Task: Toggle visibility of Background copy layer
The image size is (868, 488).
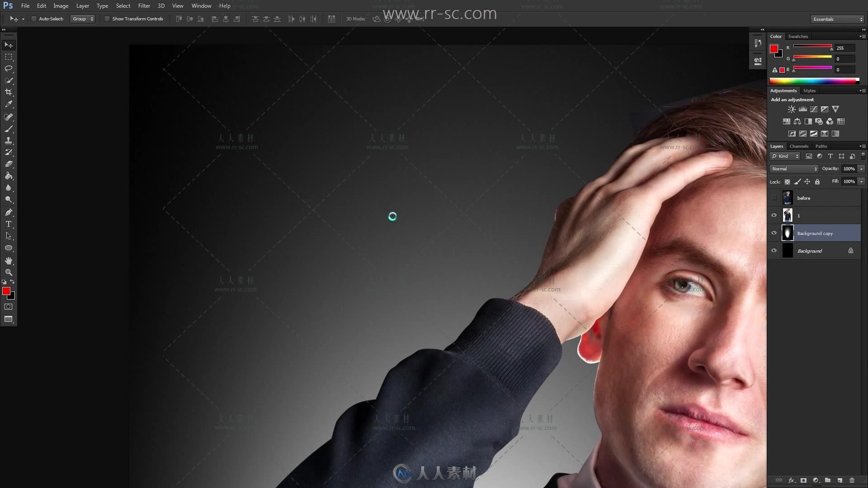Action: pyautogui.click(x=774, y=233)
